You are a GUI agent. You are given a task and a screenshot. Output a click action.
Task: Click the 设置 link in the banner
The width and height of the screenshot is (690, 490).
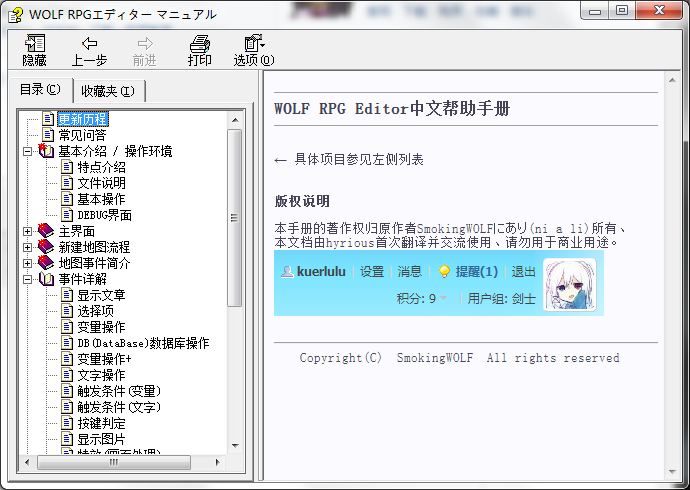point(372,271)
